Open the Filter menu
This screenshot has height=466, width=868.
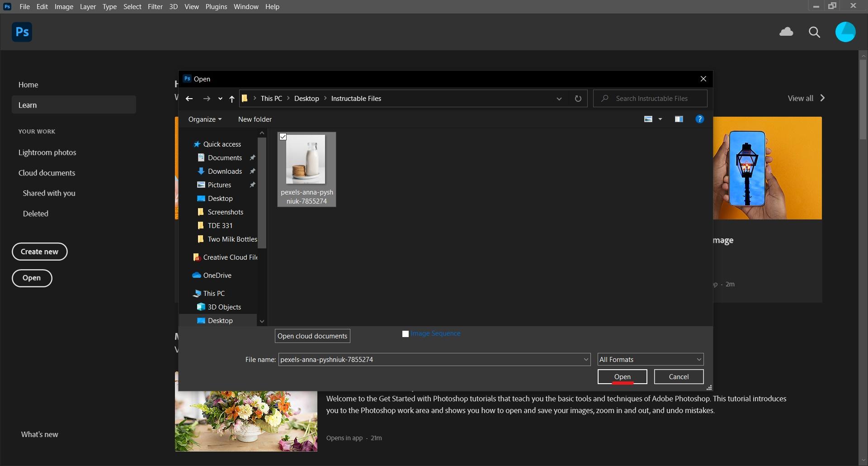[155, 6]
